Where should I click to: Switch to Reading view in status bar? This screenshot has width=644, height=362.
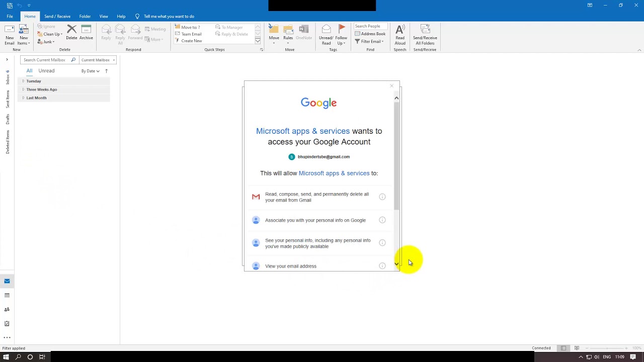(x=577, y=348)
